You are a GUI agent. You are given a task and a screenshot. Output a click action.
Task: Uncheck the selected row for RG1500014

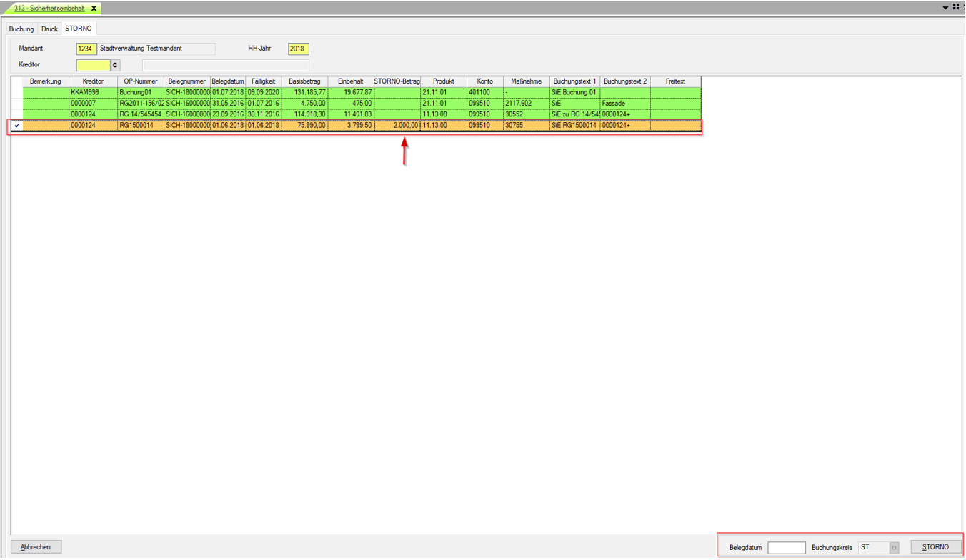[17, 126]
